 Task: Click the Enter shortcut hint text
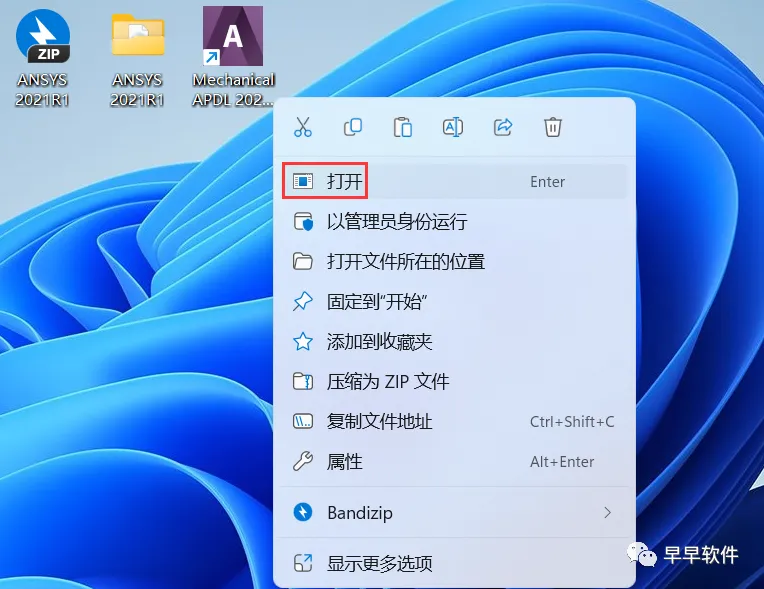(547, 182)
